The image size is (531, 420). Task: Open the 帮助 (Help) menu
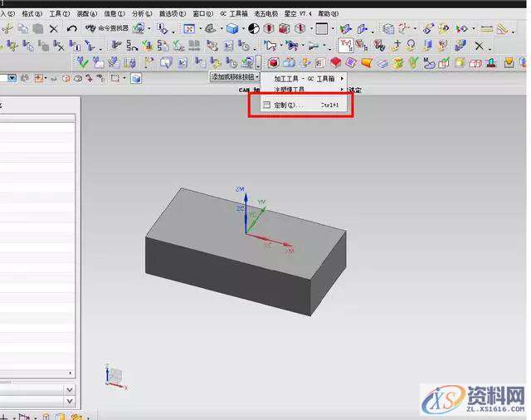click(x=327, y=14)
